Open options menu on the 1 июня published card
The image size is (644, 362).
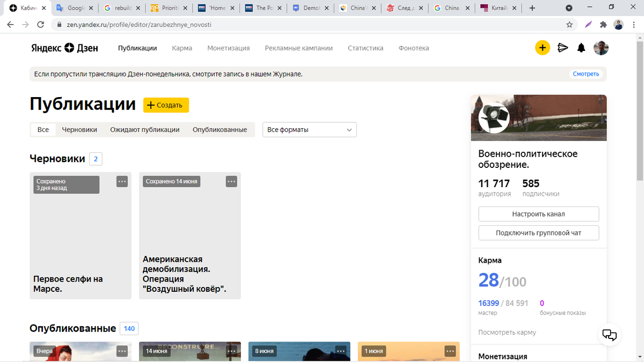[x=450, y=351]
